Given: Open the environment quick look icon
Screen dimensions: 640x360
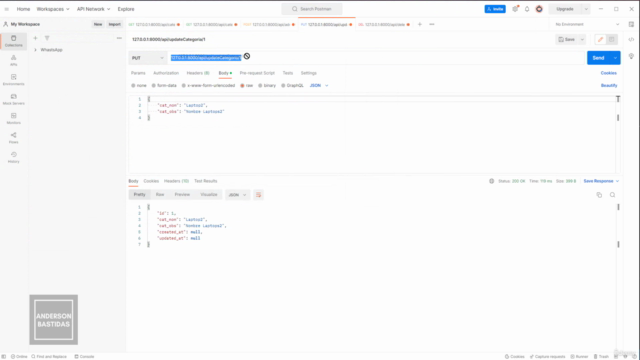Looking at the screenshot, I should (631, 24).
